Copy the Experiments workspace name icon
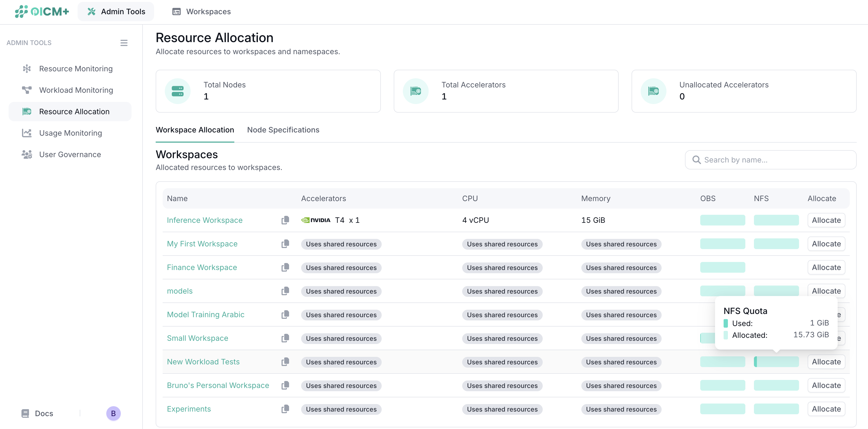868x429 pixels. pyautogui.click(x=285, y=409)
